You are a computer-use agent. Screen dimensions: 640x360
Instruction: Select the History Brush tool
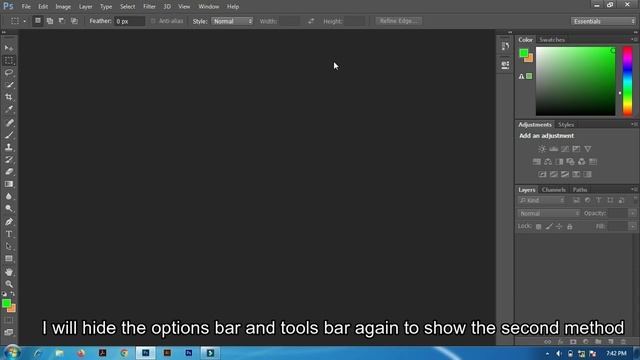pos(9,160)
